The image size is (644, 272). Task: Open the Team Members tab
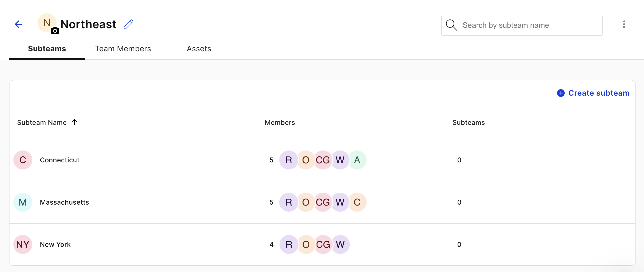123,49
